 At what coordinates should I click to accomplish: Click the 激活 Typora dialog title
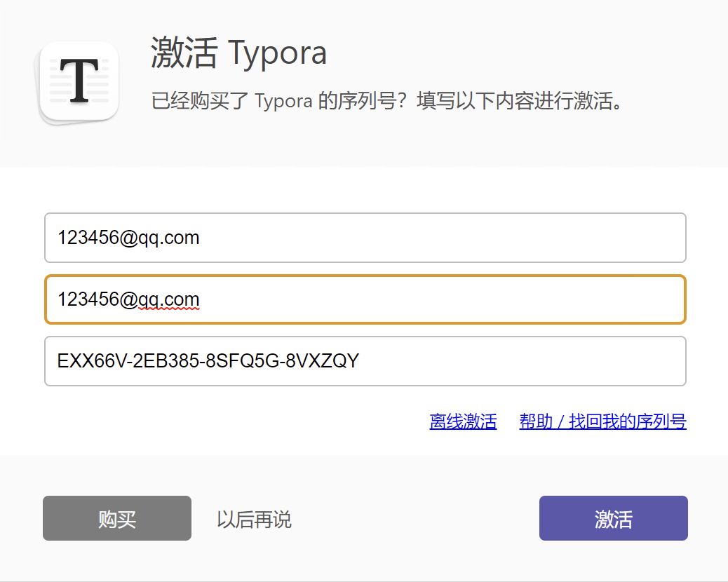coord(238,53)
